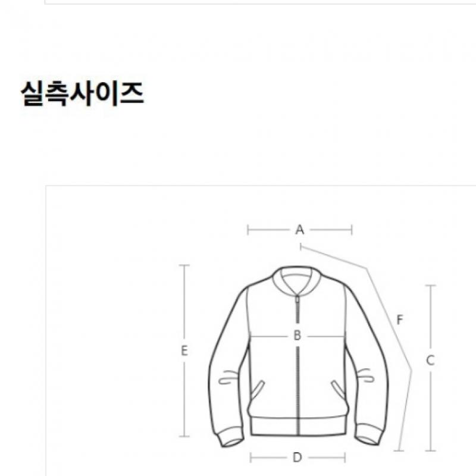Click the jacket's ribbed collar

[x=296, y=280]
